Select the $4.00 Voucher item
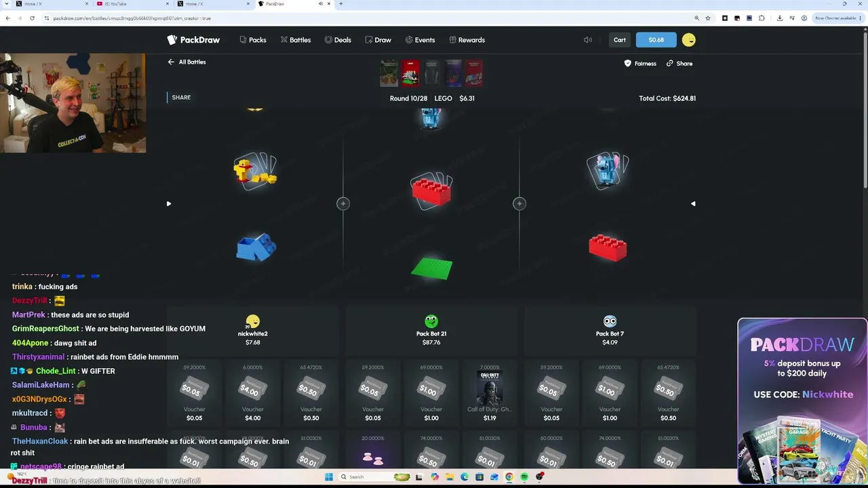This screenshot has width=868, height=488. [x=252, y=394]
